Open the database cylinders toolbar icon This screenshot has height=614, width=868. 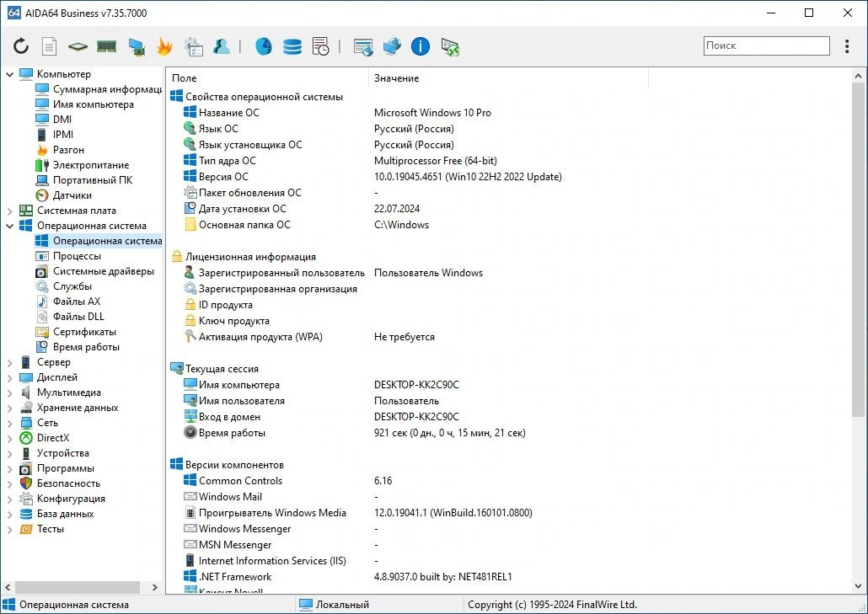(x=292, y=46)
